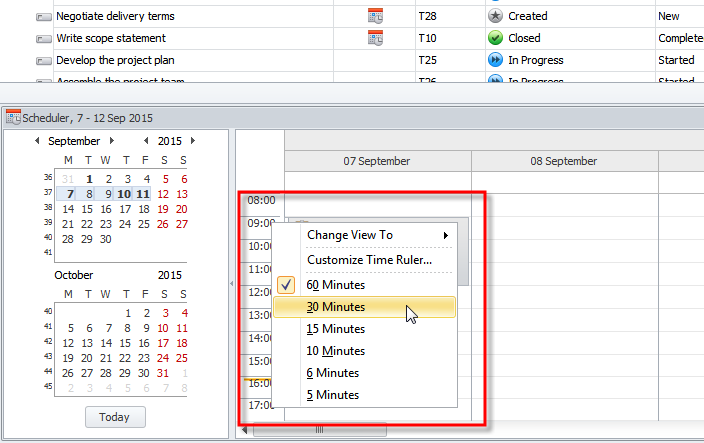
Task: Select the checked 60 Minutes time scale
Action: click(335, 285)
